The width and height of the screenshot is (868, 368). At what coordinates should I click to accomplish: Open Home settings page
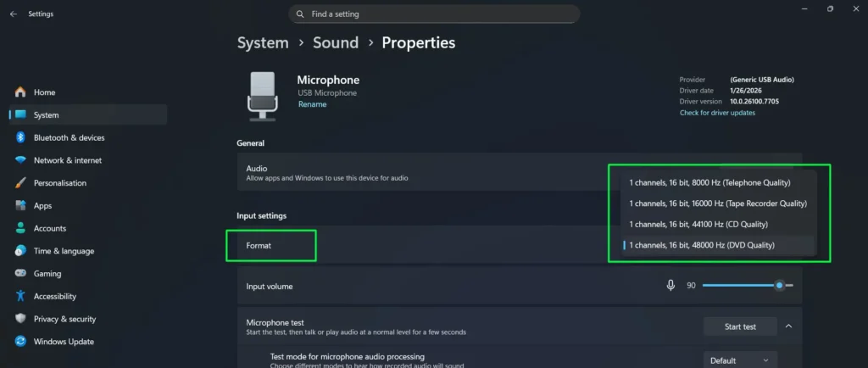(x=88, y=92)
